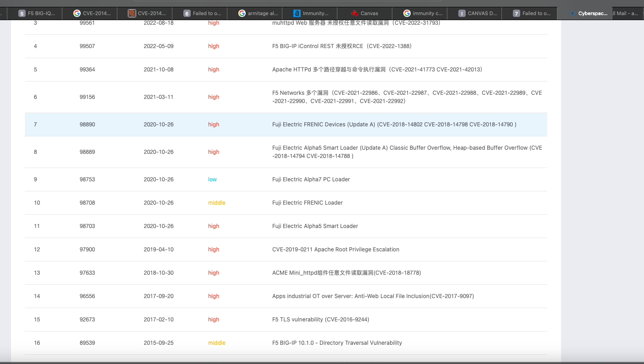
Task: Click the ID value 92673
Action: click(x=87, y=320)
